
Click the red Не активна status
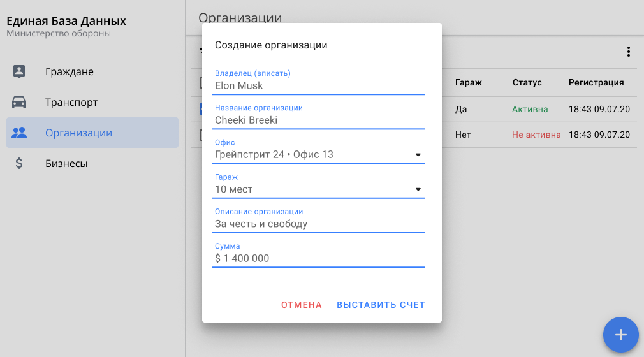536,135
